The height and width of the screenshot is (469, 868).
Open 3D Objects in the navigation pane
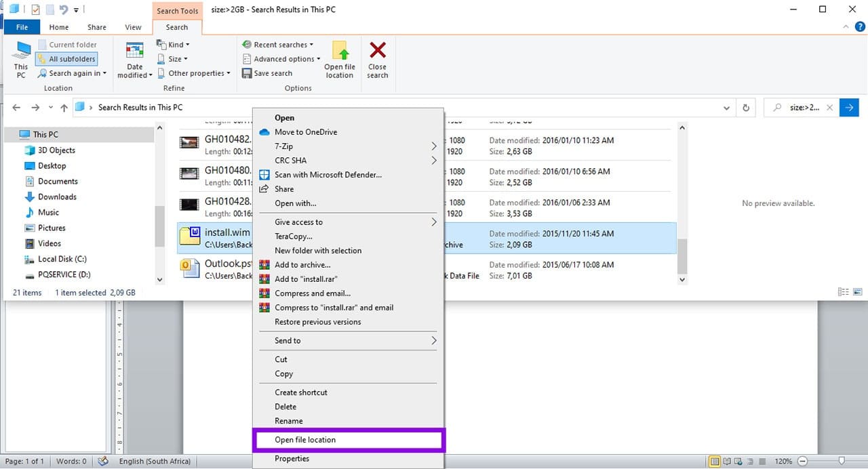56,150
